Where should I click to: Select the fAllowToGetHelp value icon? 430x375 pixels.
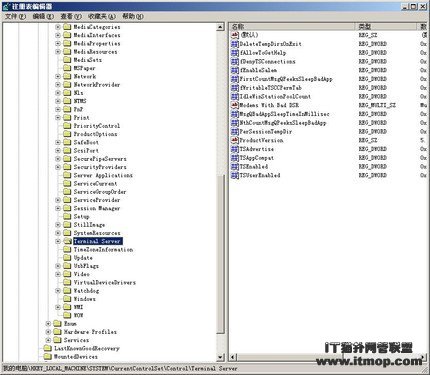click(235, 53)
